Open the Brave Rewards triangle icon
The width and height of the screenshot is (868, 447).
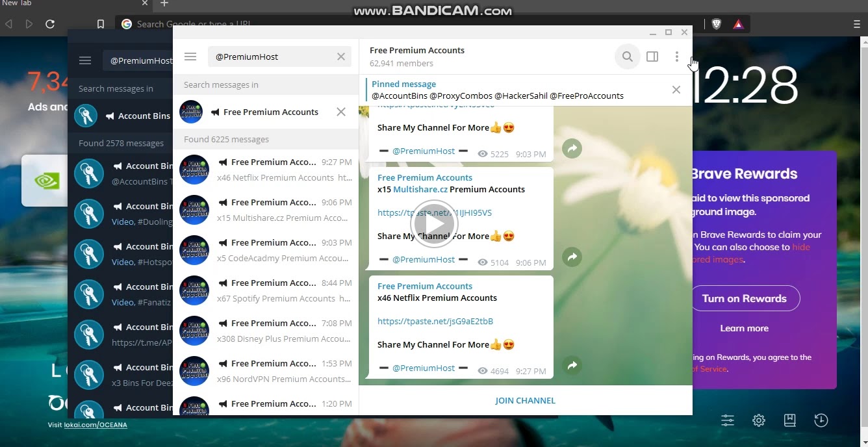(x=738, y=24)
